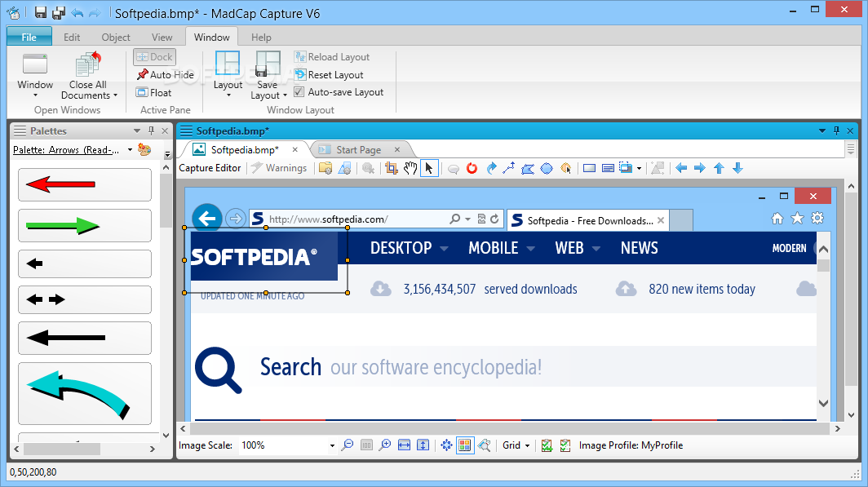Expand the Close All Documents dropdown

click(115, 95)
